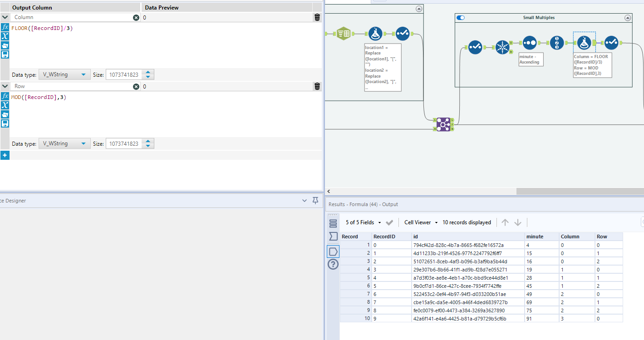Click the Join tool node
This screenshot has width=644, height=340.
click(442, 124)
